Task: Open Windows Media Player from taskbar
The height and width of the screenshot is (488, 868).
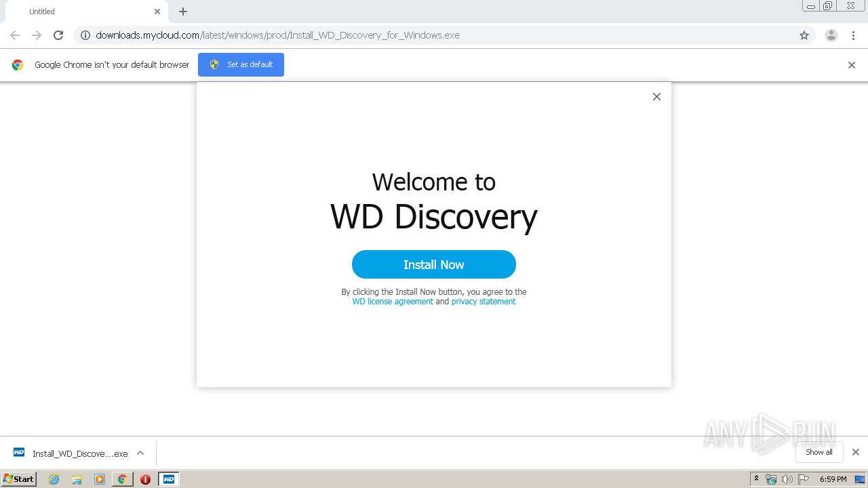Action: point(100,479)
